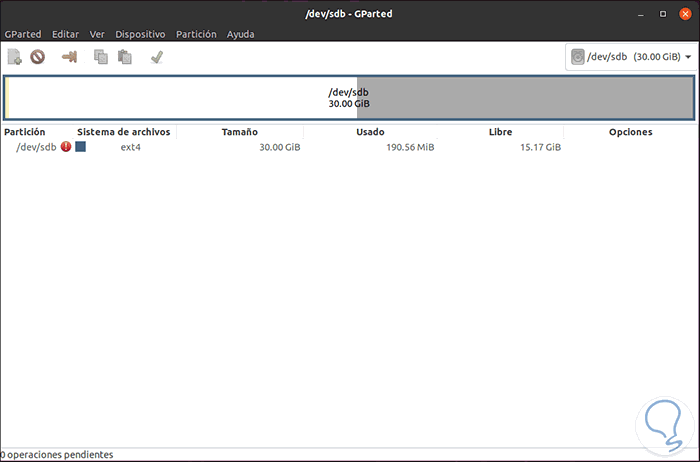The image size is (700, 462).
Task: Open the GParted menu
Action: click(x=23, y=34)
